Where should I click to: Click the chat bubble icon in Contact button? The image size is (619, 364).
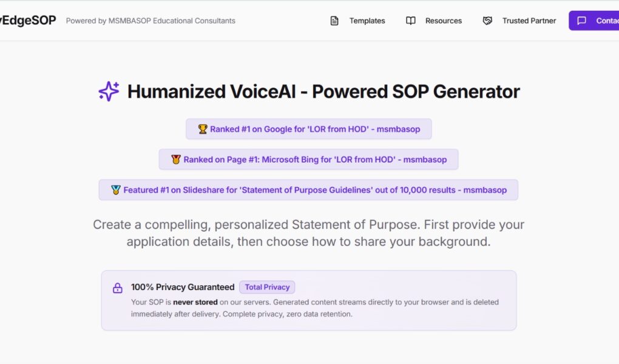pos(581,21)
